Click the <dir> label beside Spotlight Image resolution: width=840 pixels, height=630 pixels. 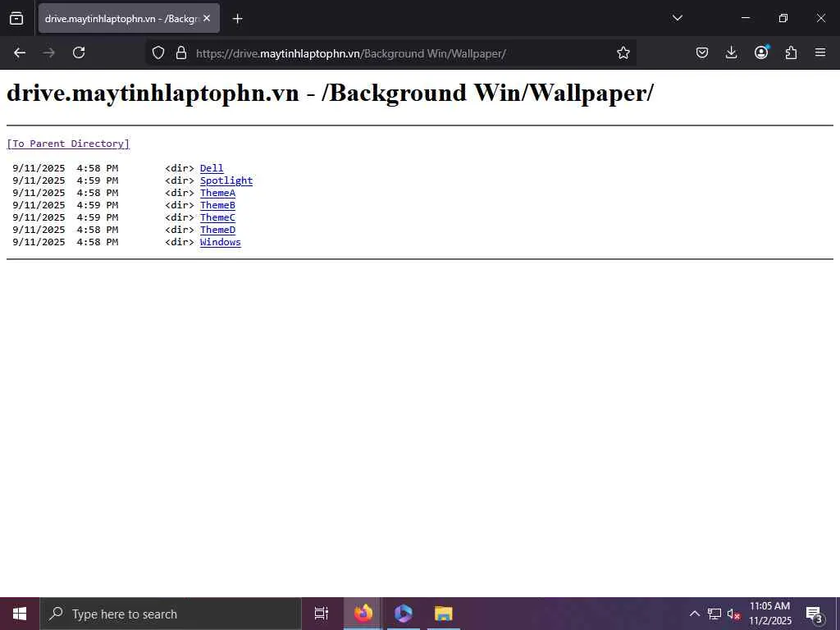[x=180, y=180]
